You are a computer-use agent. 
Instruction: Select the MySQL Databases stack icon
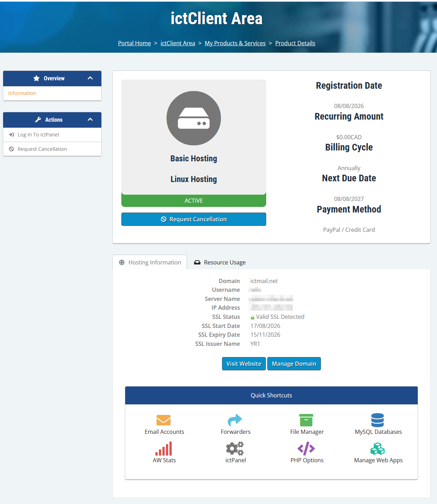tap(378, 420)
